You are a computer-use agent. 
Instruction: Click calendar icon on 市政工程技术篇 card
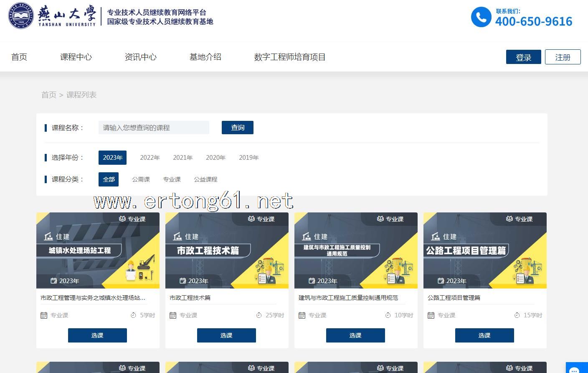point(173,315)
